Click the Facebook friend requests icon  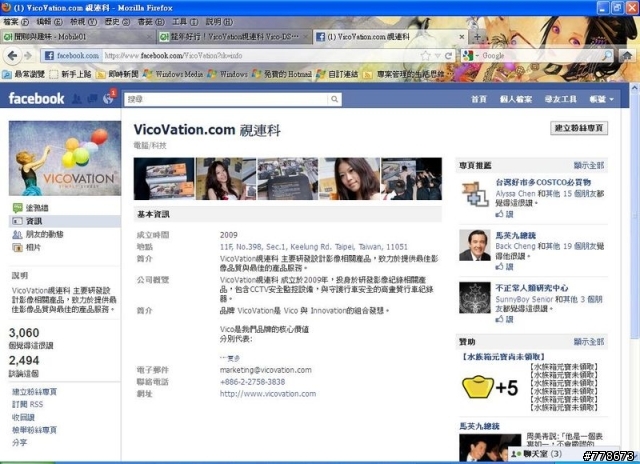click(x=76, y=99)
